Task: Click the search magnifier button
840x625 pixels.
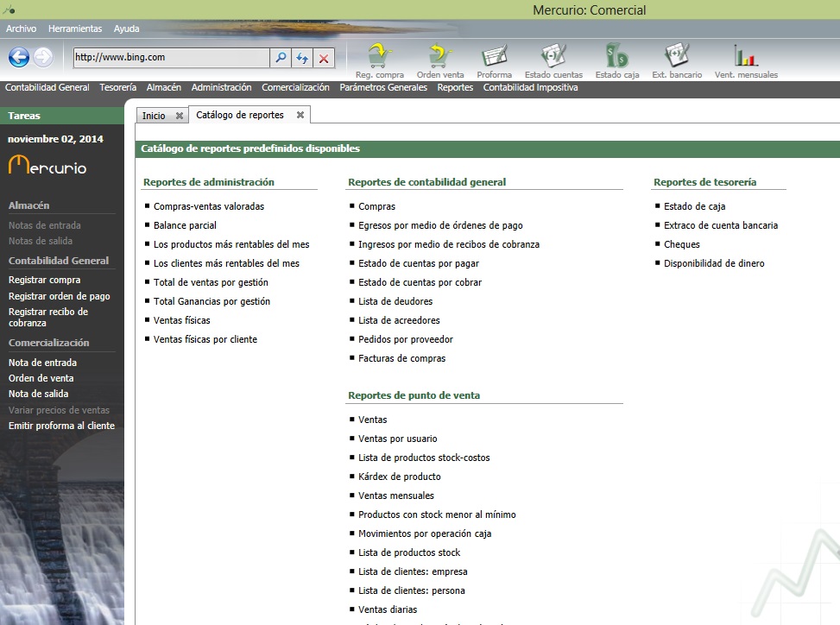Action: point(281,58)
